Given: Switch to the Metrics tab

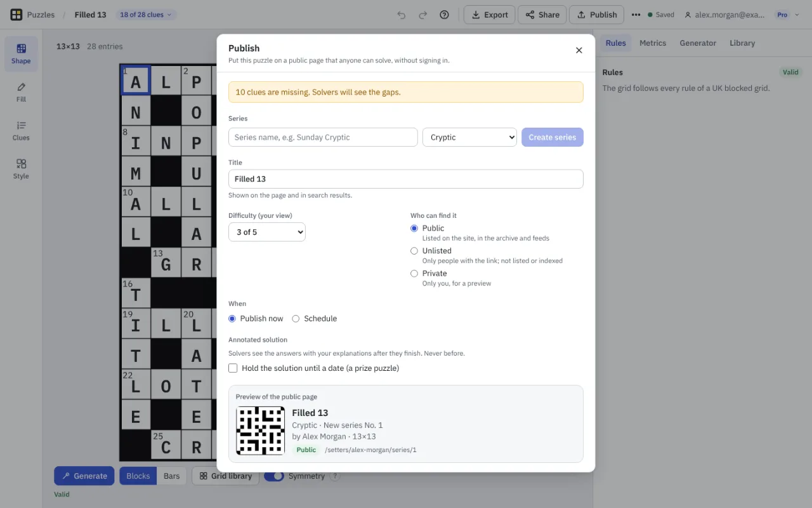Looking at the screenshot, I should [x=653, y=43].
